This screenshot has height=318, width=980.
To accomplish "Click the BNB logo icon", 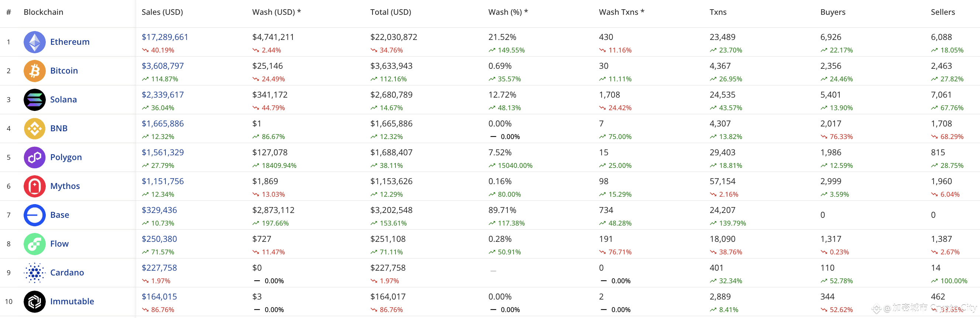I will [35, 128].
